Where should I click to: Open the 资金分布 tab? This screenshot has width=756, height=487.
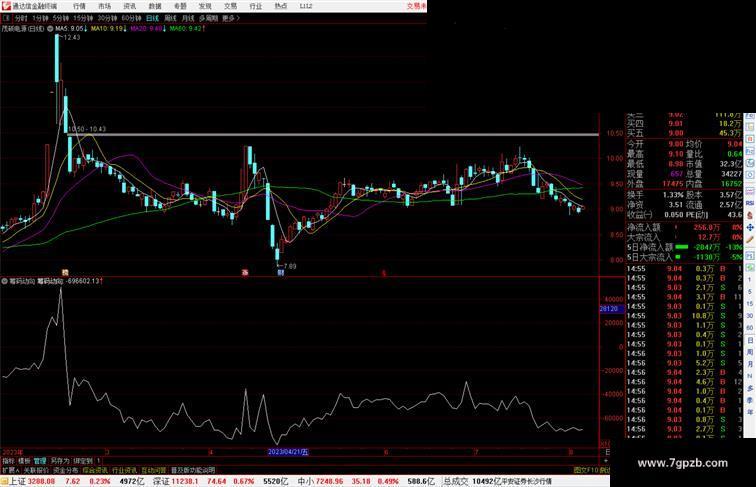tap(66, 470)
